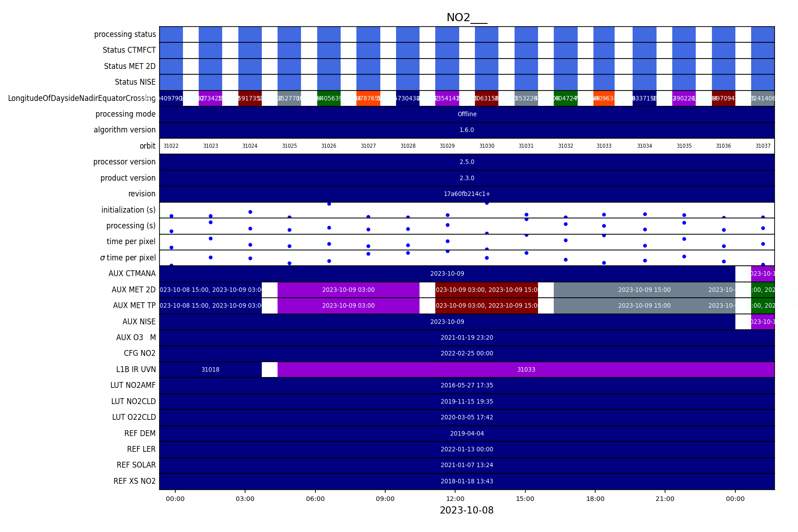The height and width of the screenshot is (532, 798).
Task: Select the 'LUT NO2AMF' row label
Action: (133, 385)
